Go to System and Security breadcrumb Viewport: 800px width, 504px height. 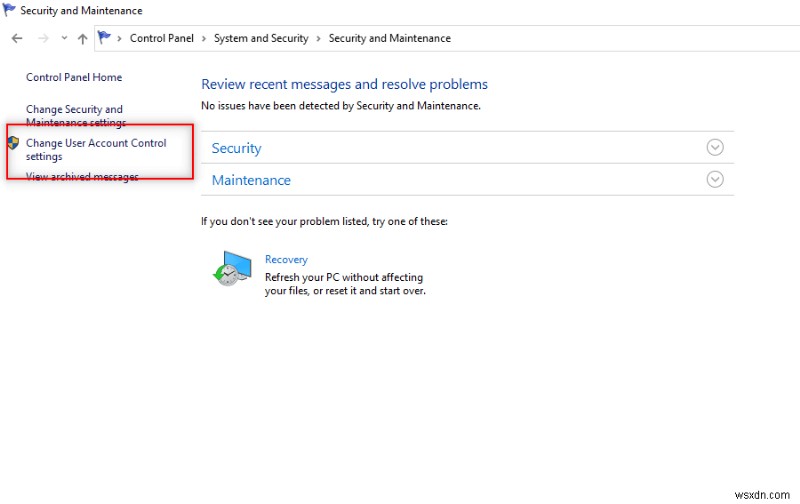(x=261, y=38)
